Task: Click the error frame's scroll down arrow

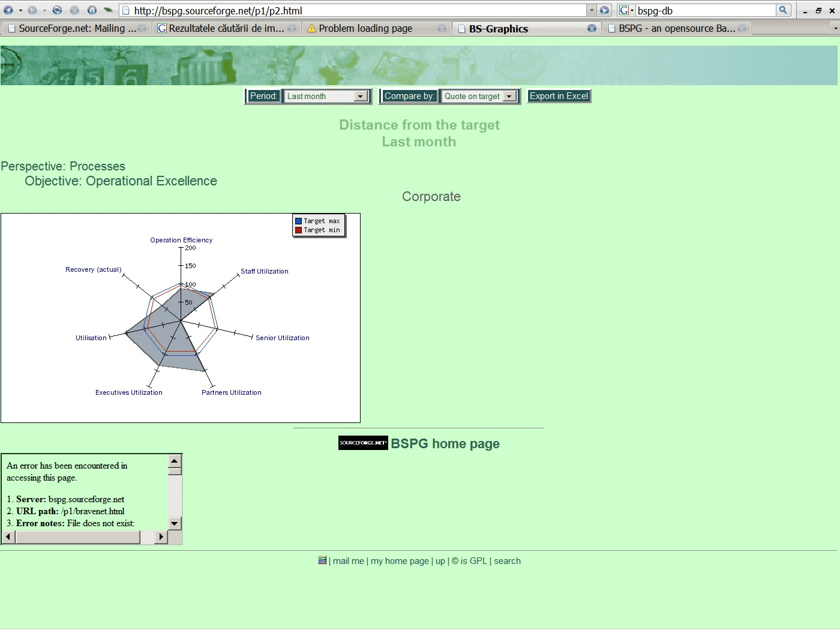Action: coord(175,523)
